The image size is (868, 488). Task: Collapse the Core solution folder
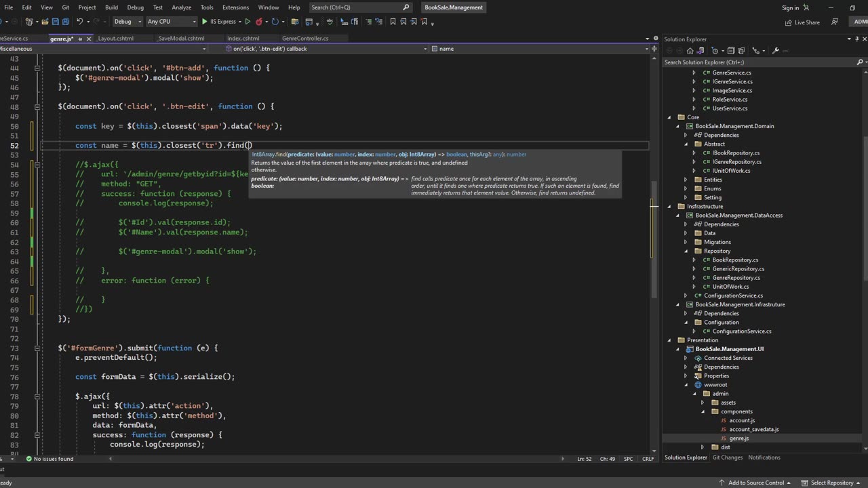click(669, 117)
